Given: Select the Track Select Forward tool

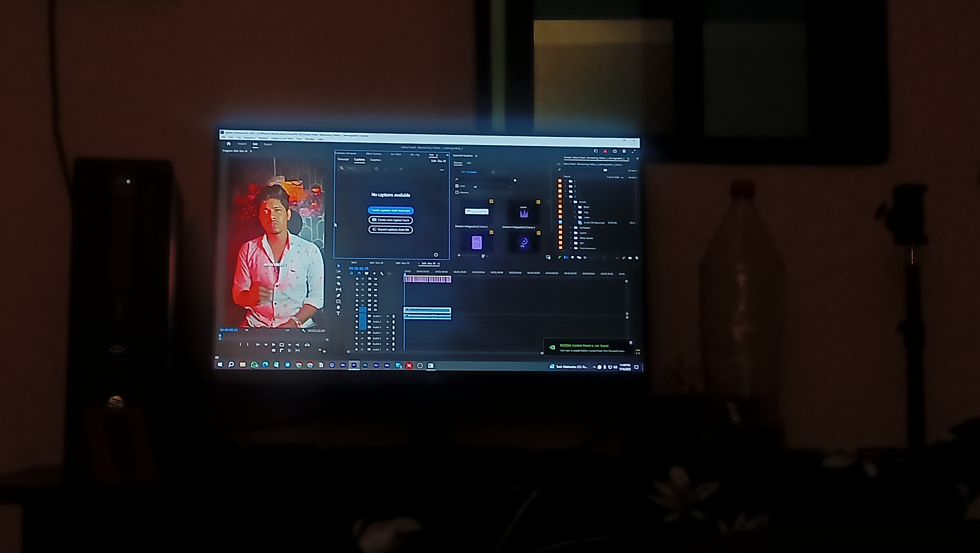Looking at the screenshot, I should [339, 272].
